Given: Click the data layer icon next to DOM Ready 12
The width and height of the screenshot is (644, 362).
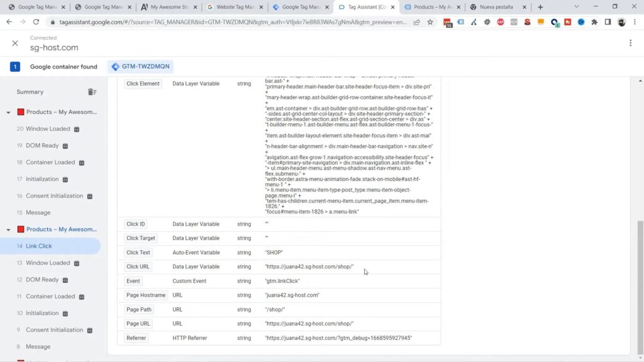Looking at the screenshot, I should tap(65, 280).
